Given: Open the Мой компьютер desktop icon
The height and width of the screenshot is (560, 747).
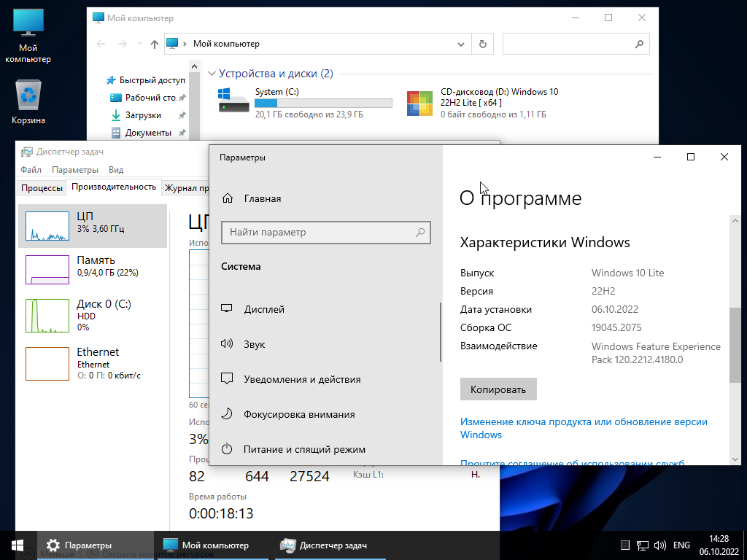Looking at the screenshot, I should click(28, 35).
